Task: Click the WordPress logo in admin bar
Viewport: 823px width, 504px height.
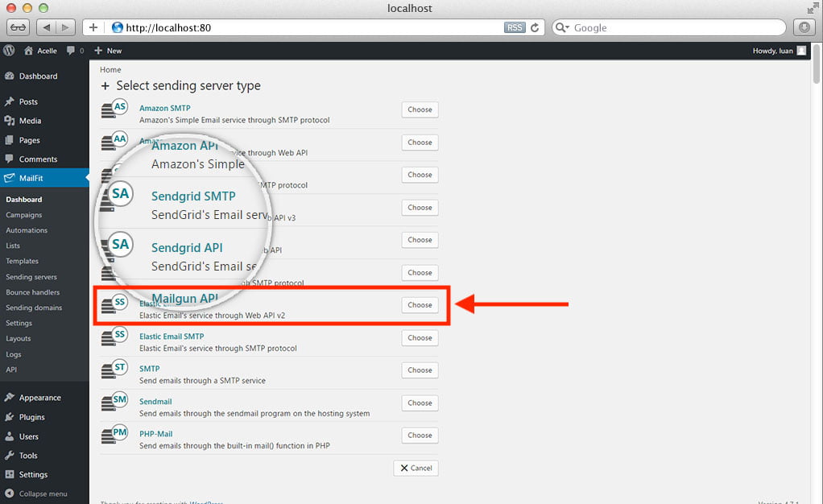Action: pos(9,51)
